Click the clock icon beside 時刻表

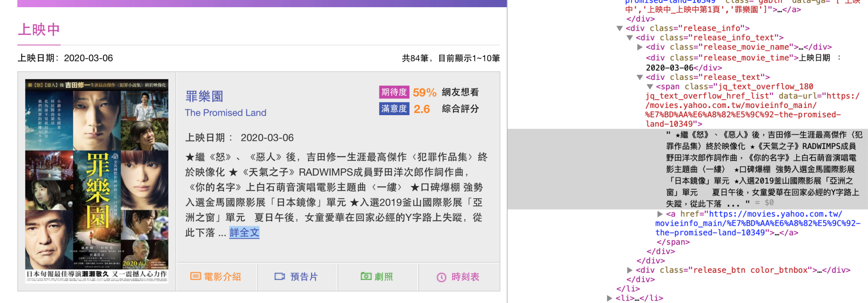[x=442, y=277]
